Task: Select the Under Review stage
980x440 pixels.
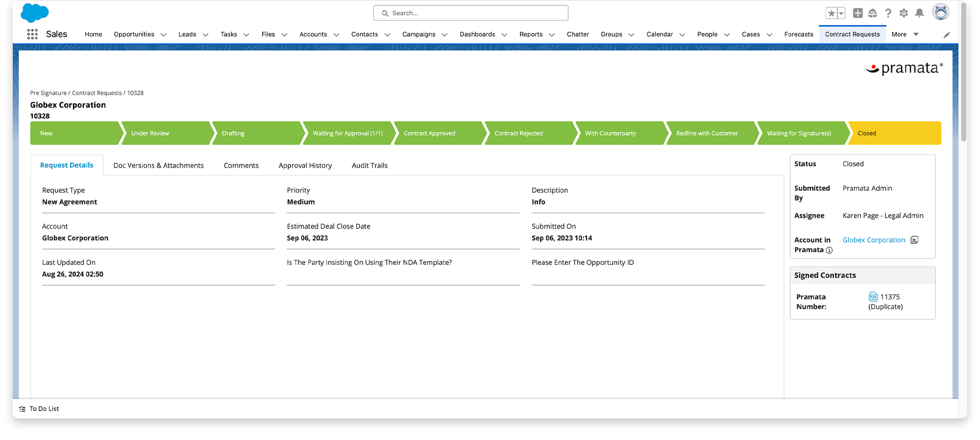Action: tap(167, 133)
